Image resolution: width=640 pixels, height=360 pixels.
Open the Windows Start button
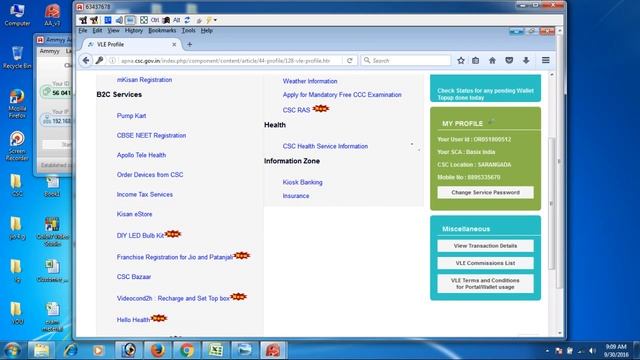click(12, 350)
